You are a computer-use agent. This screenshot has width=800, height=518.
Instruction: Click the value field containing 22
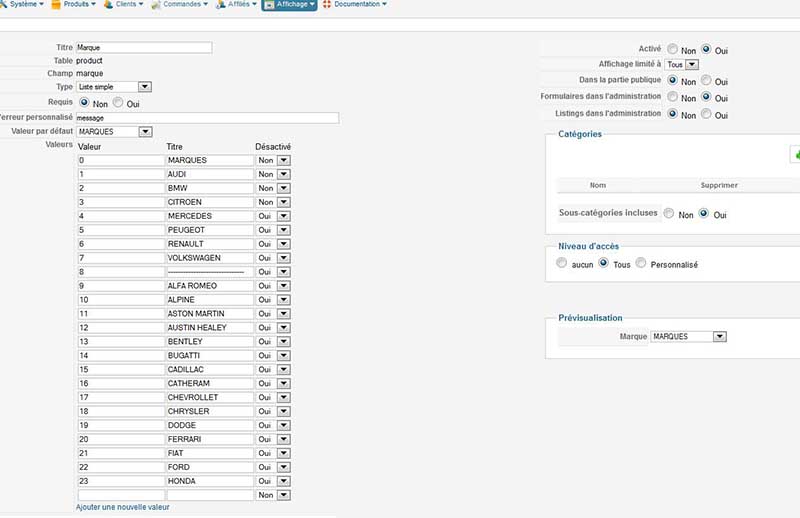point(121,467)
